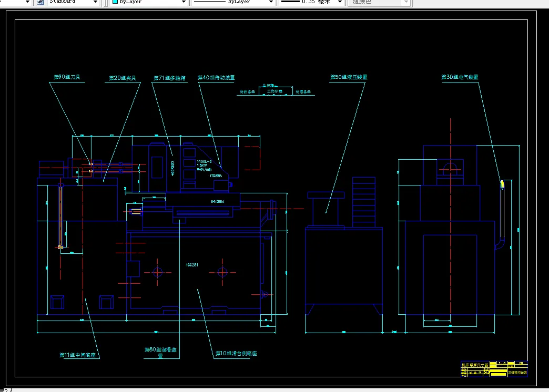Click the 机床联系尺寸图 title block text
Viewport: 549px width, 392px height.
474,365
